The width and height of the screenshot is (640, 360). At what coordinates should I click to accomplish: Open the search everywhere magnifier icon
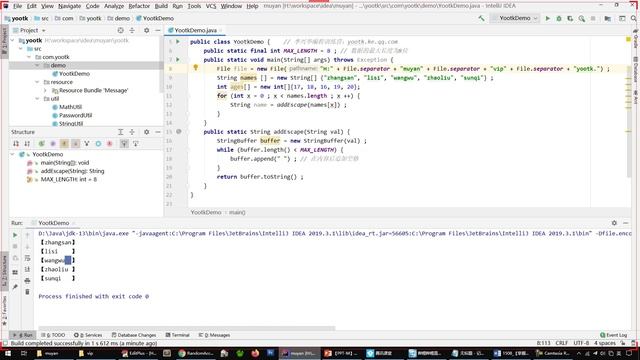[633, 18]
